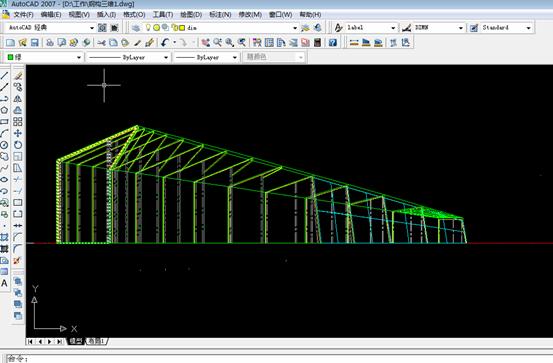Click the Undo arrow icon
The image size is (553, 363).
click(x=165, y=43)
